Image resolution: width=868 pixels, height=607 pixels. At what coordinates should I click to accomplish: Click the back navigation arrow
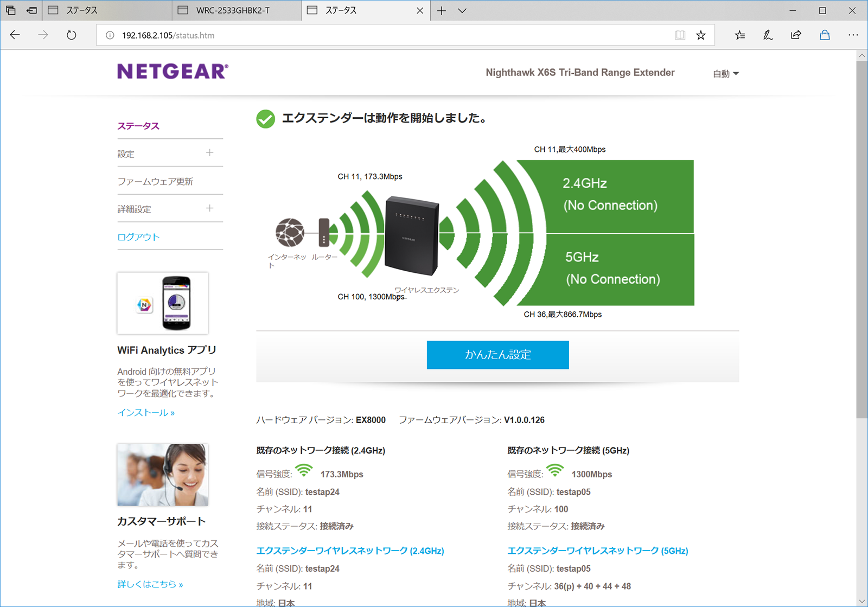point(15,35)
